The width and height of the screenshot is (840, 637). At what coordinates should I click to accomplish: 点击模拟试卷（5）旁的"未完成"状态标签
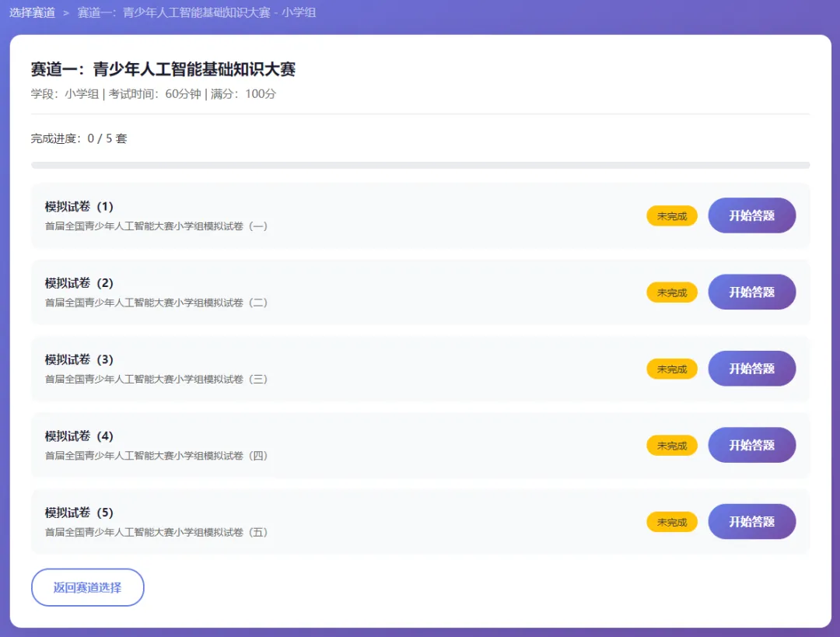671,521
